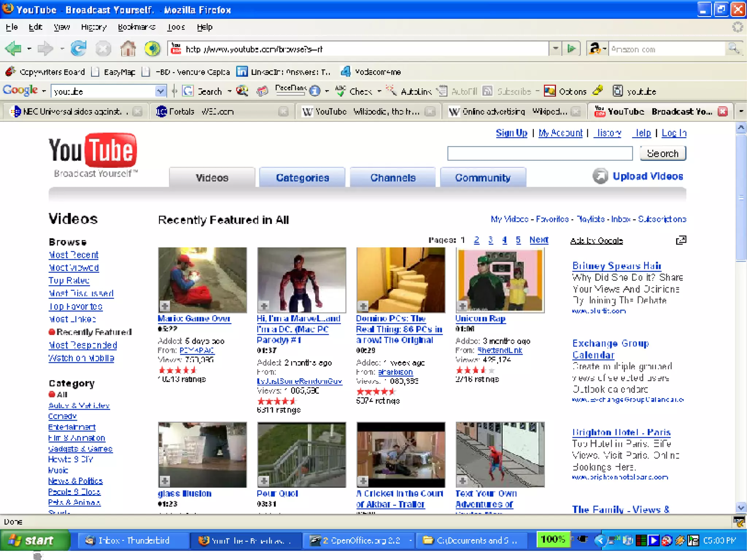The height and width of the screenshot is (560, 747).
Task: Click the AutoLink toolbar button
Action: [409, 91]
